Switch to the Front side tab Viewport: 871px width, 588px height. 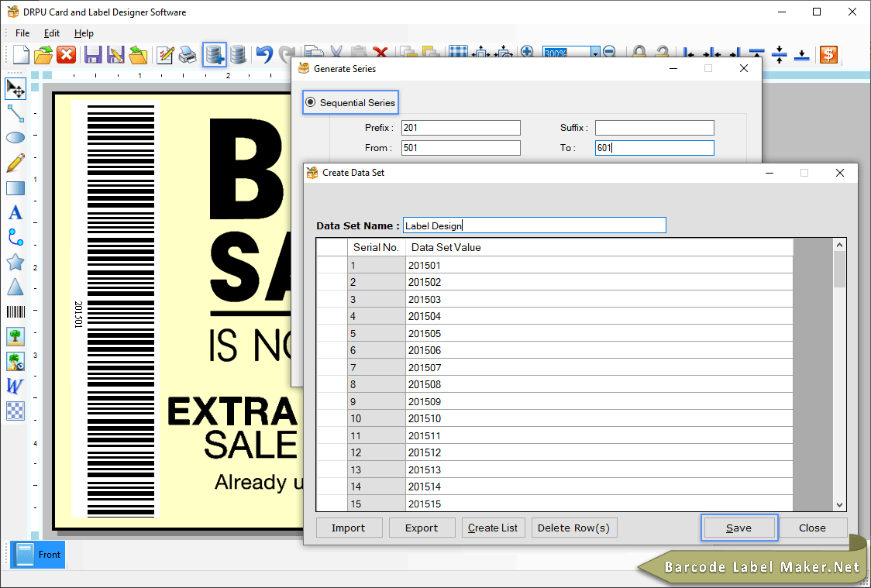(x=38, y=554)
